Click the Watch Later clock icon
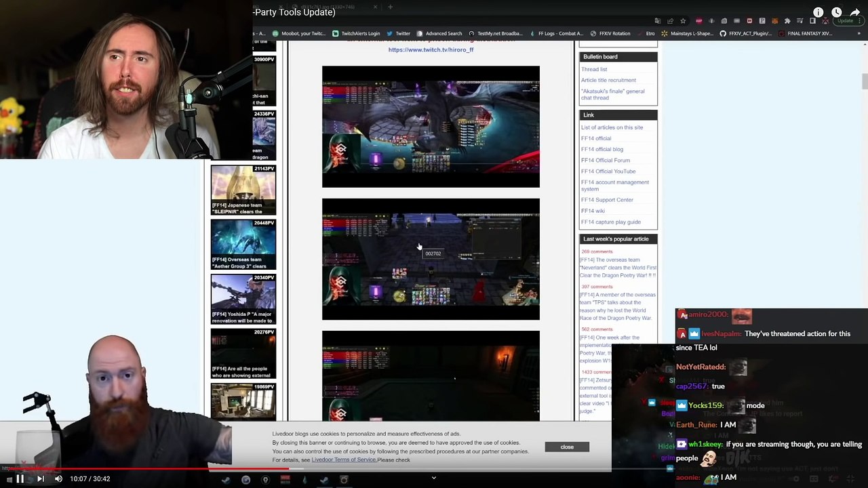The height and width of the screenshot is (488, 868). click(x=837, y=12)
